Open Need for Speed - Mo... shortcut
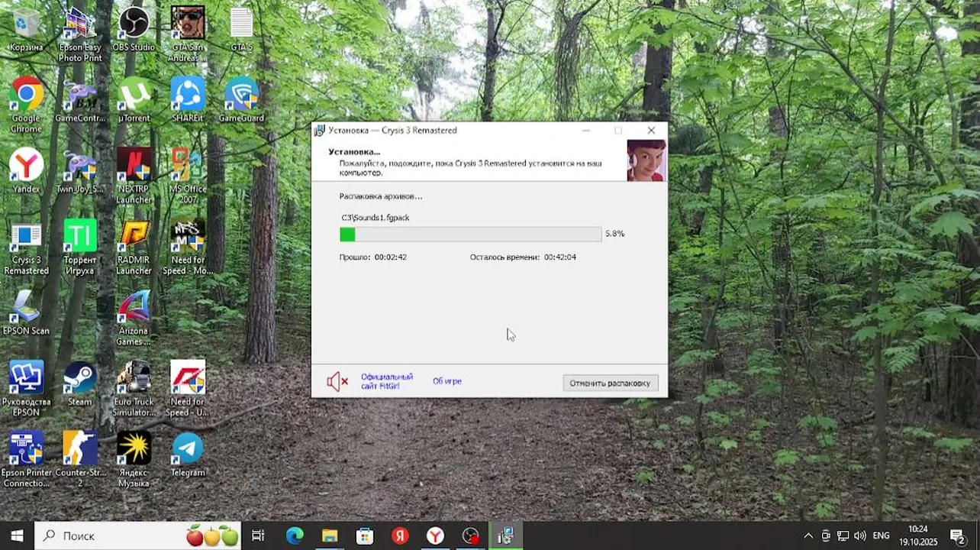This screenshot has width=980, height=550. [x=188, y=247]
